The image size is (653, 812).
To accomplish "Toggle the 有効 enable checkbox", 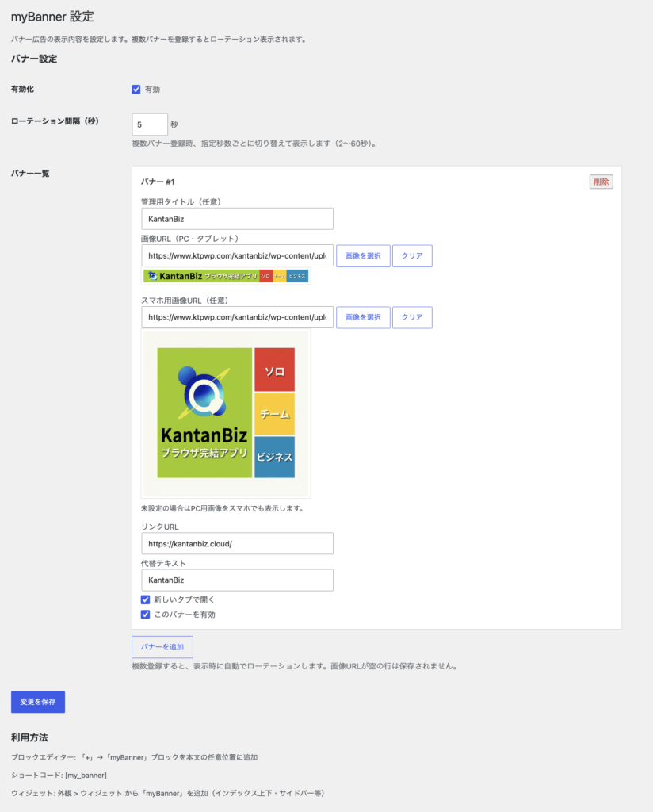I will point(136,90).
